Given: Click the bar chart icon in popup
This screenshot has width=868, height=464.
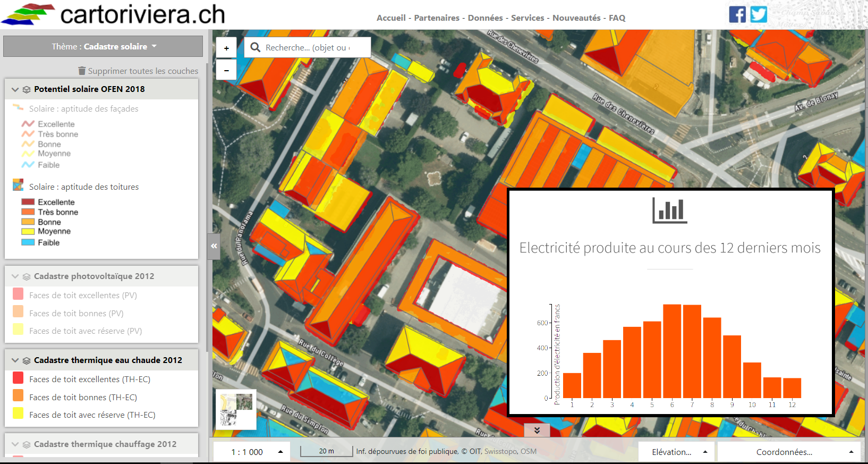Looking at the screenshot, I should point(669,210).
